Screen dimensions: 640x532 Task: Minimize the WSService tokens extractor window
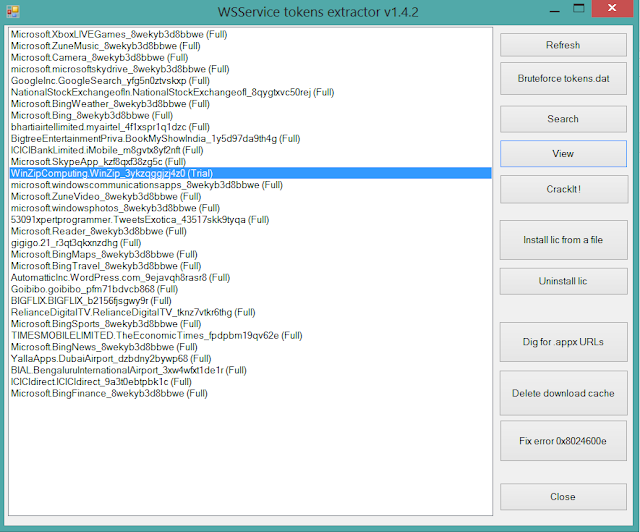tap(555, 9)
